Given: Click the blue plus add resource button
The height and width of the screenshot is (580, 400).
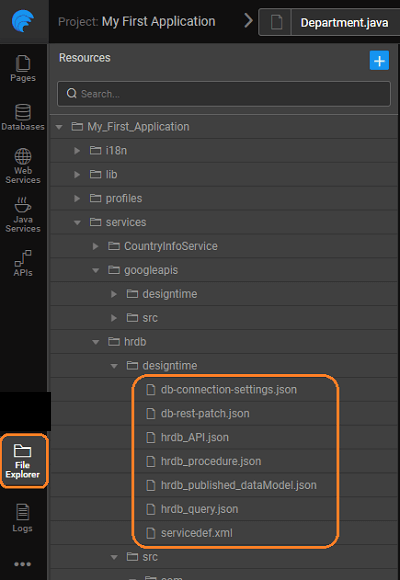Looking at the screenshot, I should pos(379,60).
